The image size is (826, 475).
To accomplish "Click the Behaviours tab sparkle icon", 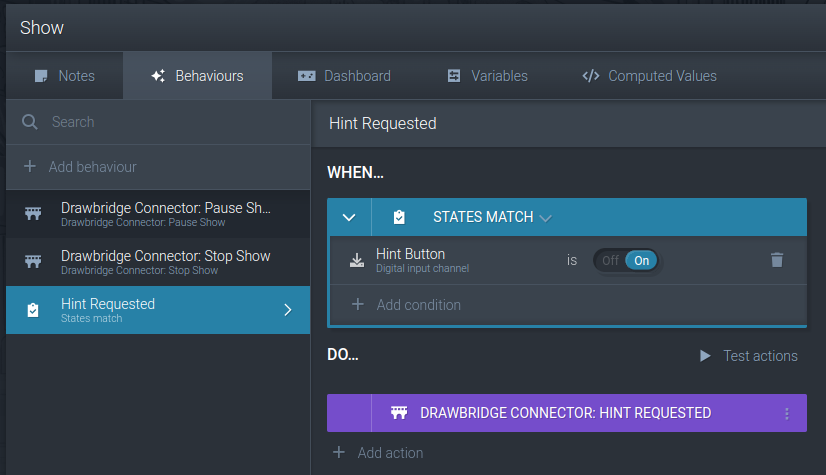I will [x=158, y=76].
